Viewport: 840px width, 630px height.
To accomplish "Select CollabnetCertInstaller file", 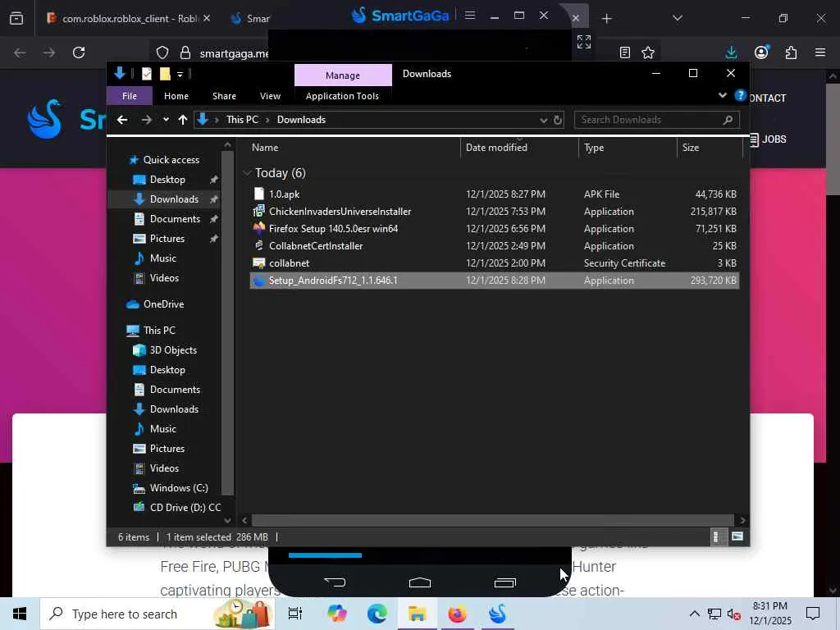I will 495,246.
